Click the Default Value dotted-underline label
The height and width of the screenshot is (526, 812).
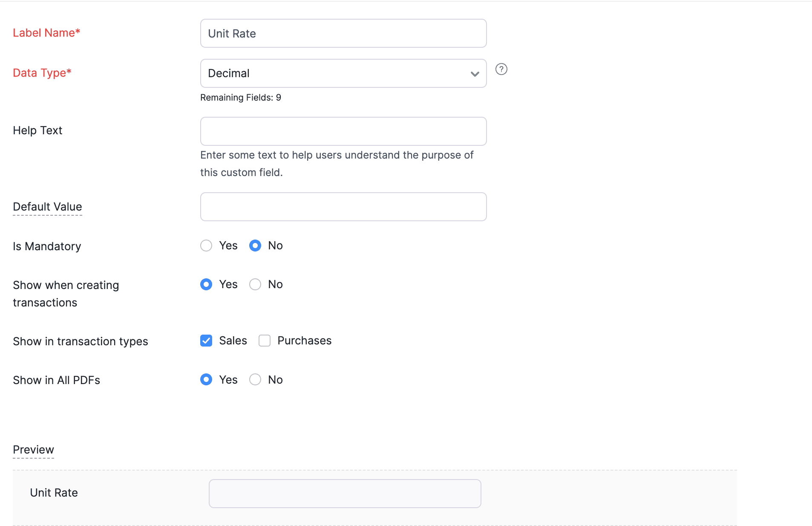click(47, 207)
